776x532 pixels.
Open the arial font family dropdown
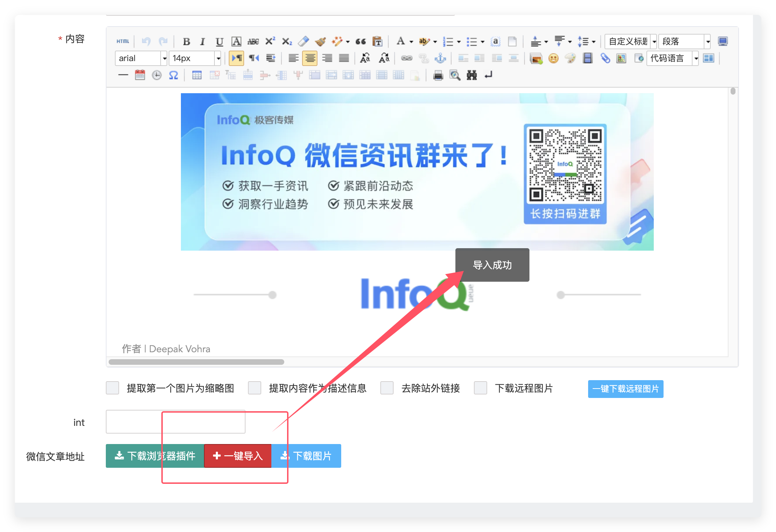click(141, 58)
